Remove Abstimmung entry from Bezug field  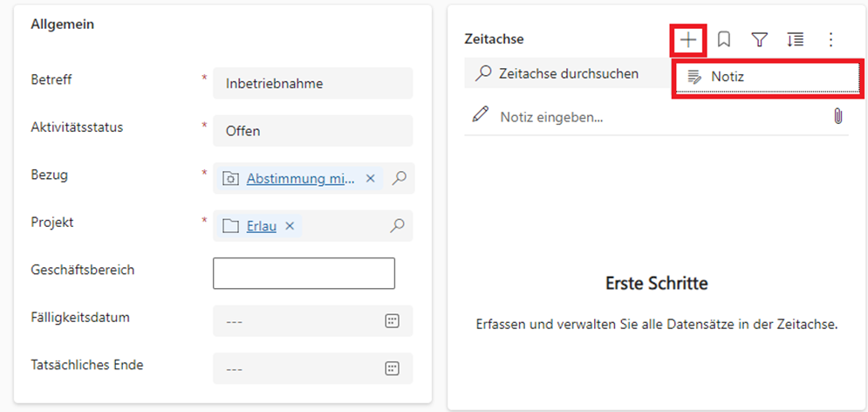[370, 178]
